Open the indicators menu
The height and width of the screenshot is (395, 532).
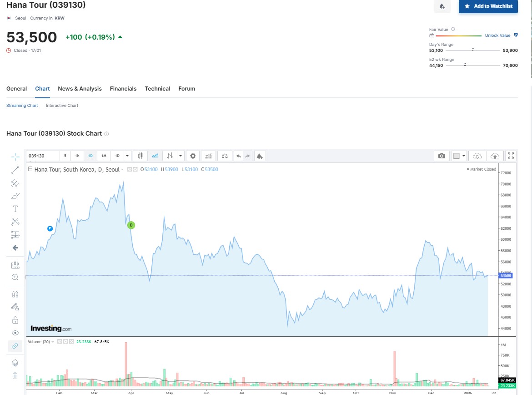coord(208,156)
